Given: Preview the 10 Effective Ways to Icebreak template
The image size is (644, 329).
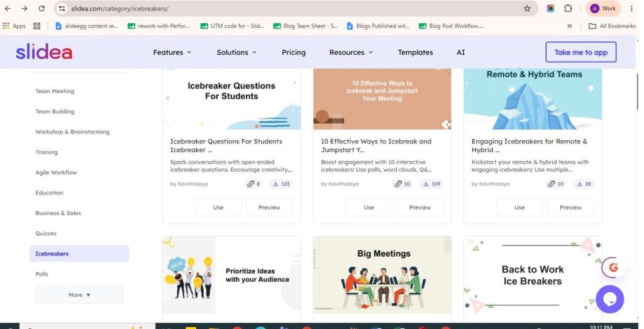Looking at the screenshot, I should click(419, 208).
